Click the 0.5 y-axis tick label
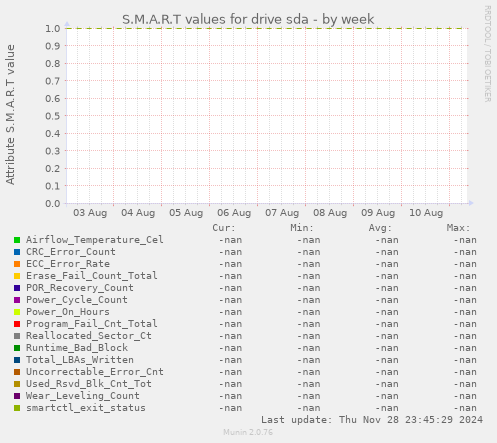The height and width of the screenshot is (443, 497). pos(53,116)
